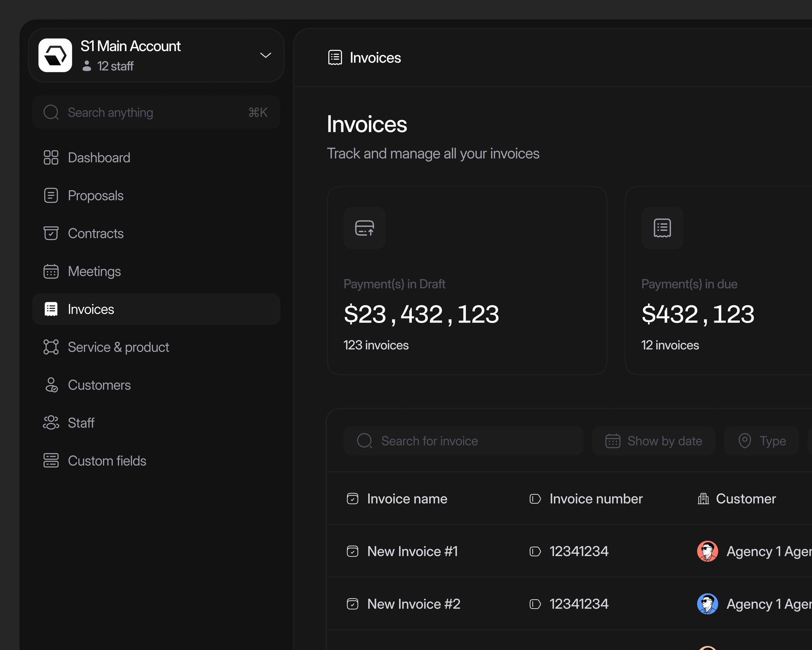
Task: Click the Invoices header bar title
Action: tap(375, 58)
